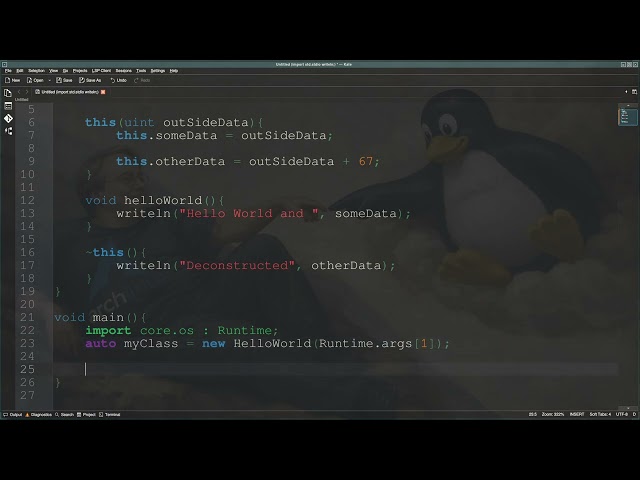
Task: Click 'main' on line 21
Action: coord(108,318)
